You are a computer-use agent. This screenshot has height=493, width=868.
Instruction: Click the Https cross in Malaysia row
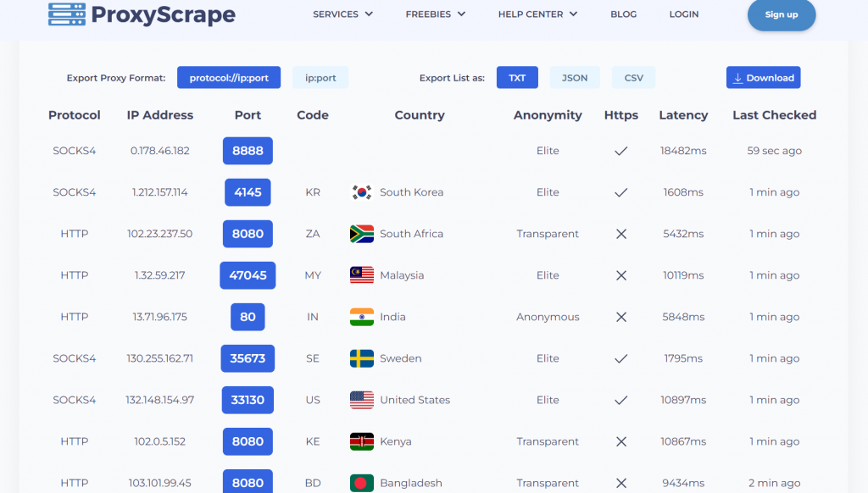(621, 275)
